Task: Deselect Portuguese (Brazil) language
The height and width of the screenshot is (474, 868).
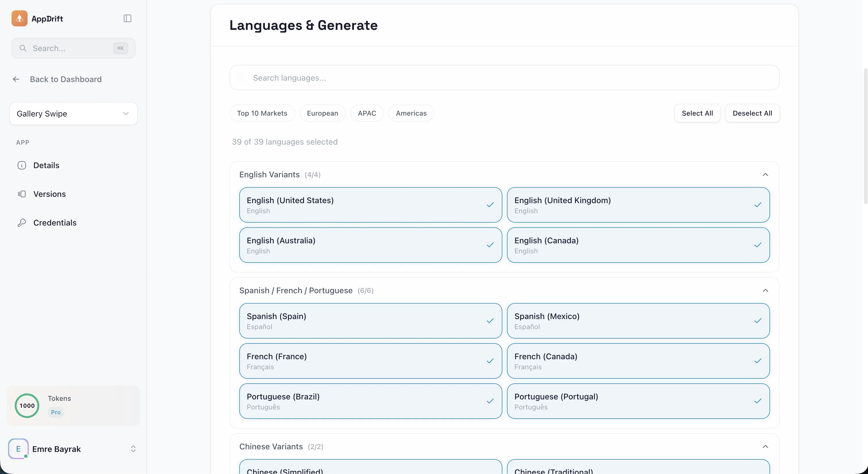Action: point(370,401)
